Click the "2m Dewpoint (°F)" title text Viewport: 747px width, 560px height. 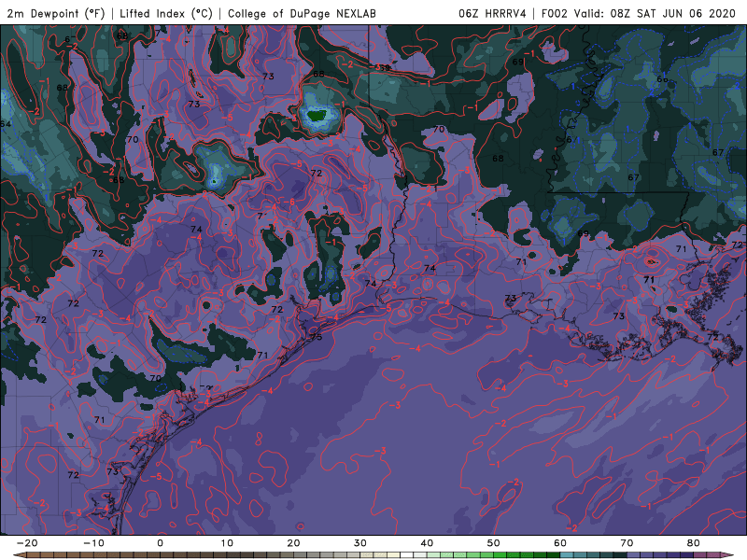(x=56, y=13)
